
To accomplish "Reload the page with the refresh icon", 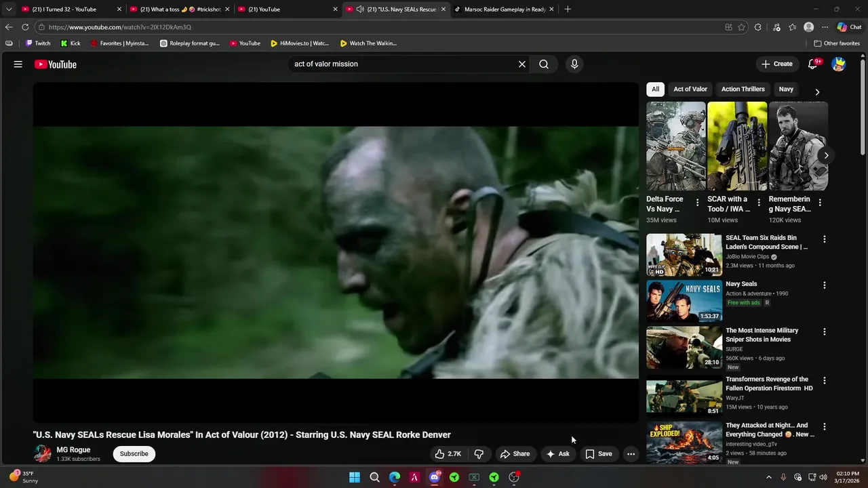I will pyautogui.click(x=25, y=27).
